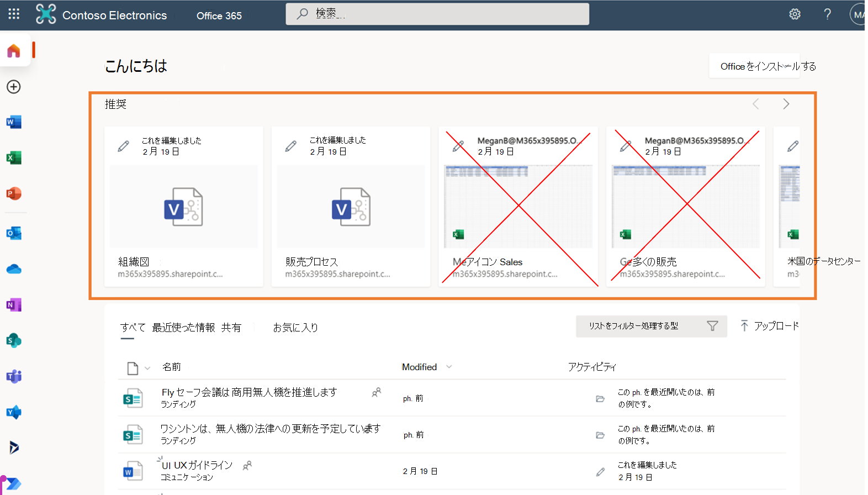Sort by the 名前 column header
The height and width of the screenshot is (495, 868).
[172, 367]
